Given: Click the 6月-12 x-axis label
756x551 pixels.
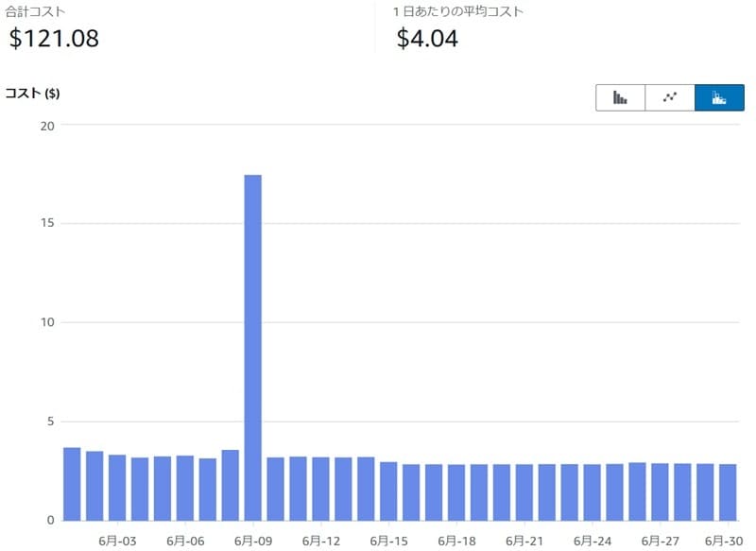Looking at the screenshot, I should pyautogui.click(x=321, y=541).
